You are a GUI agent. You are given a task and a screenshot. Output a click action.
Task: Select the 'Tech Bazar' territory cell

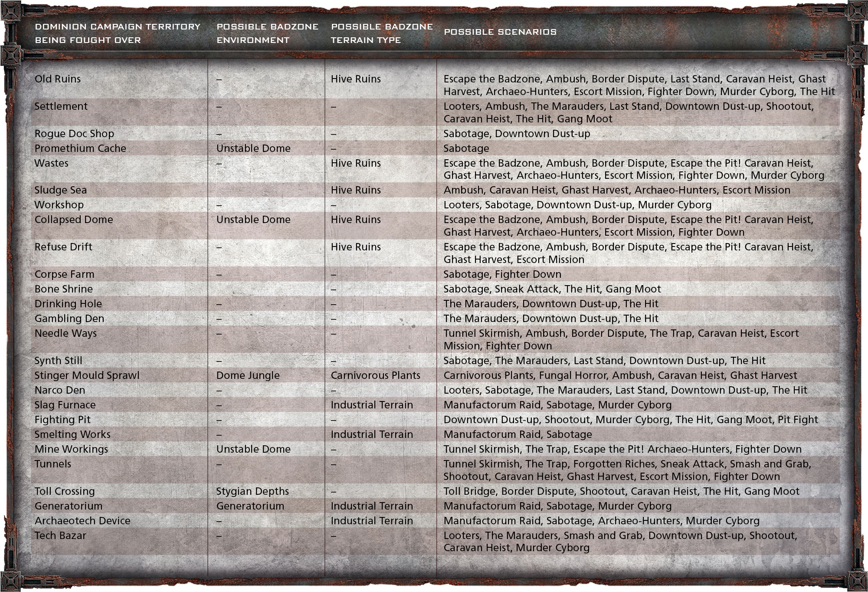tap(60, 536)
